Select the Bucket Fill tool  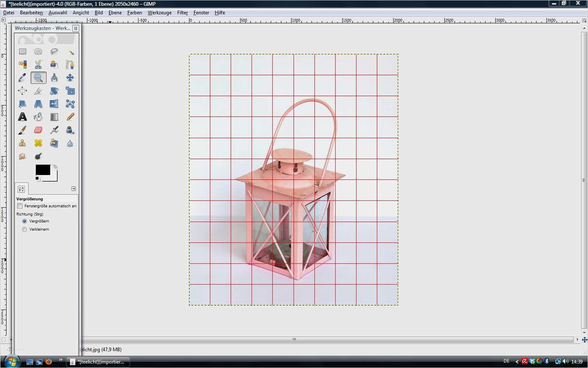[x=38, y=117]
